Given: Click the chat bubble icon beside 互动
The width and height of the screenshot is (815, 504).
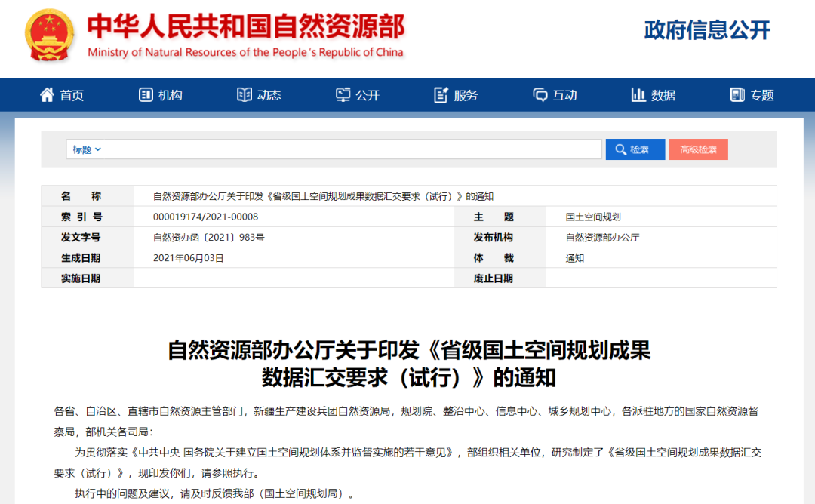Looking at the screenshot, I should (540, 94).
